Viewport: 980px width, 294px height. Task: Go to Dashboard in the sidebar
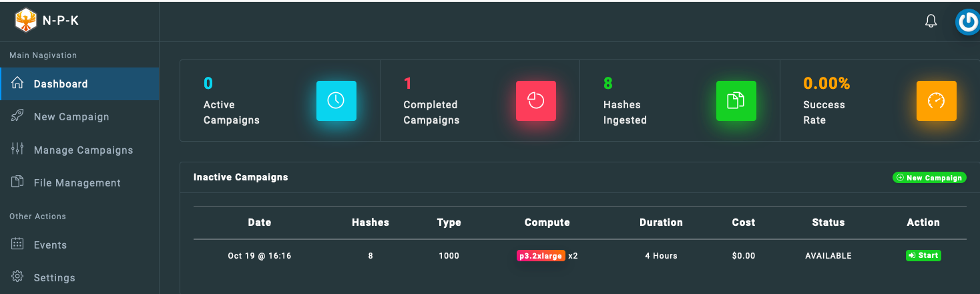(61, 84)
